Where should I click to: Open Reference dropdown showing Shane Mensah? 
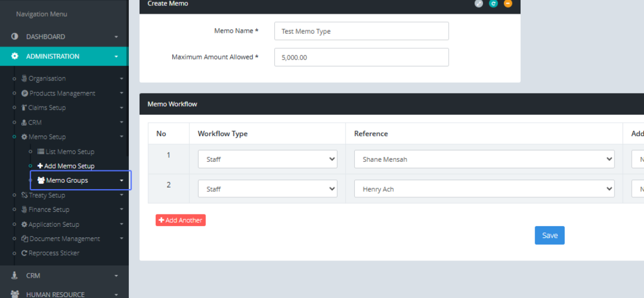[x=484, y=159]
